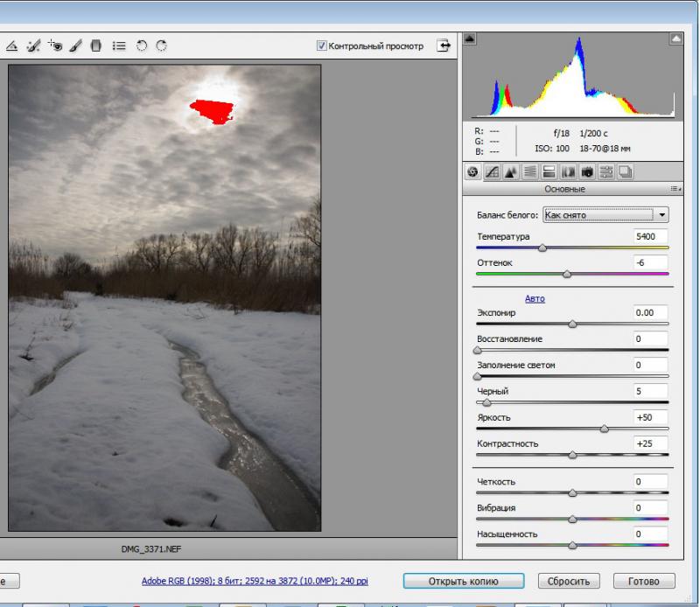Open the Lens Corrections panel tab

[568, 171]
